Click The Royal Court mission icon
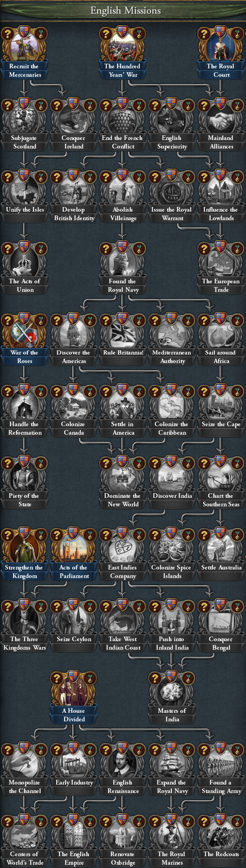This screenshot has width=246, height=868. coord(221,46)
